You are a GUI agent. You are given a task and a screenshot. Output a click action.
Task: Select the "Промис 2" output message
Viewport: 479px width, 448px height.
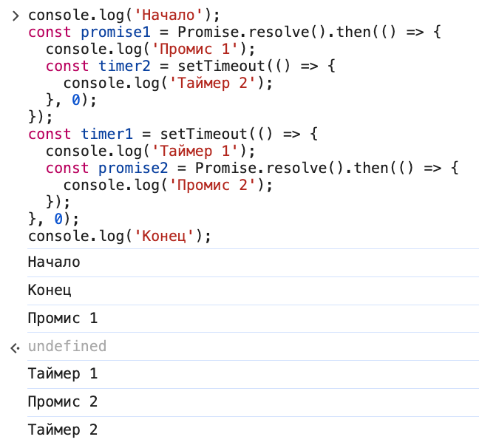(x=63, y=402)
